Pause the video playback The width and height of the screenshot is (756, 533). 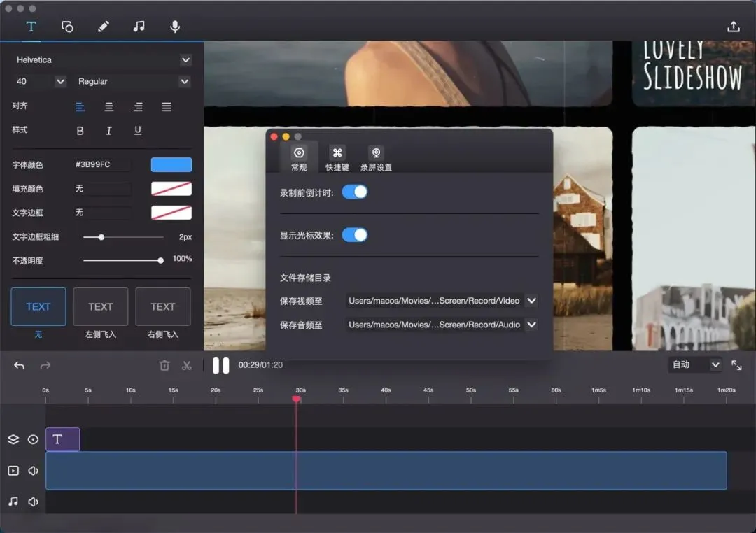220,365
